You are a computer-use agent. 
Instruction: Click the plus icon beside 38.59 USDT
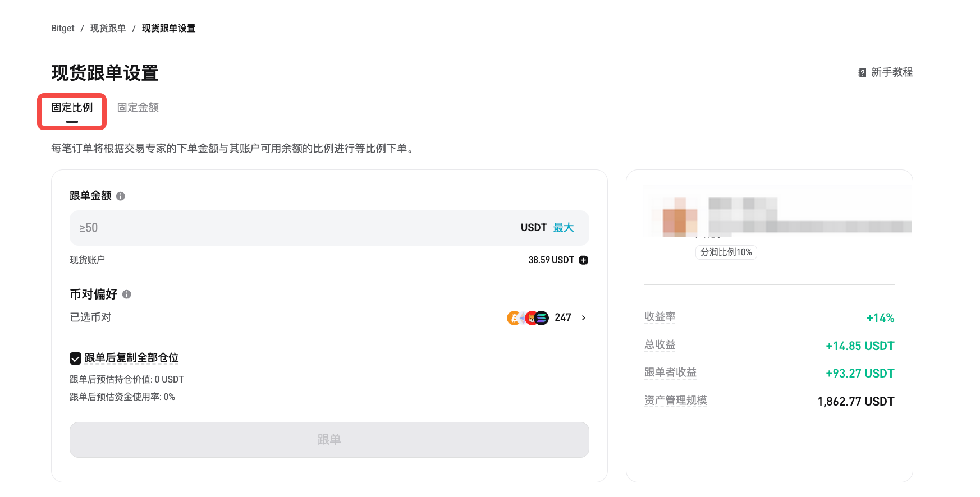point(584,260)
